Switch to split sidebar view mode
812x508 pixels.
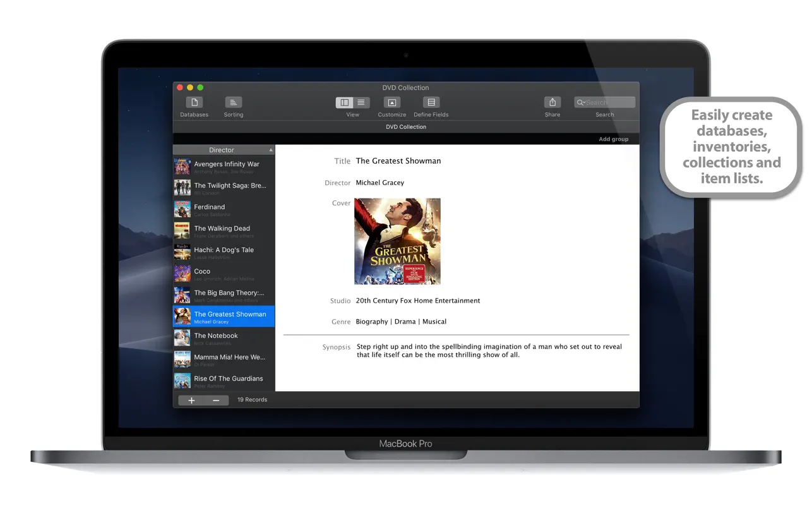[x=344, y=102]
